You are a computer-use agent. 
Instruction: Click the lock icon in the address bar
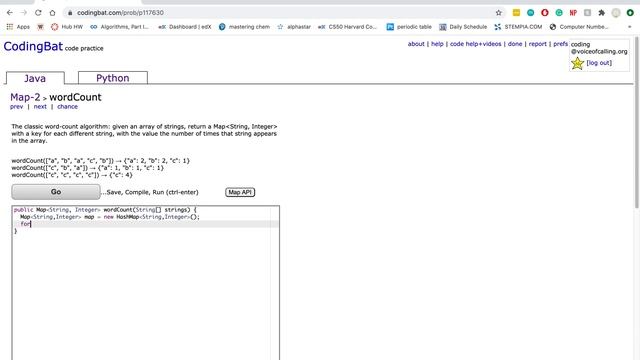(70, 13)
